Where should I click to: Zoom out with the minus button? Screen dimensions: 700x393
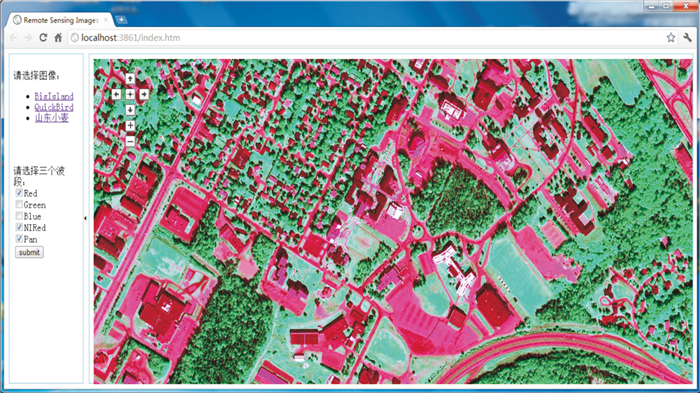pyautogui.click(x=130, y=142)
